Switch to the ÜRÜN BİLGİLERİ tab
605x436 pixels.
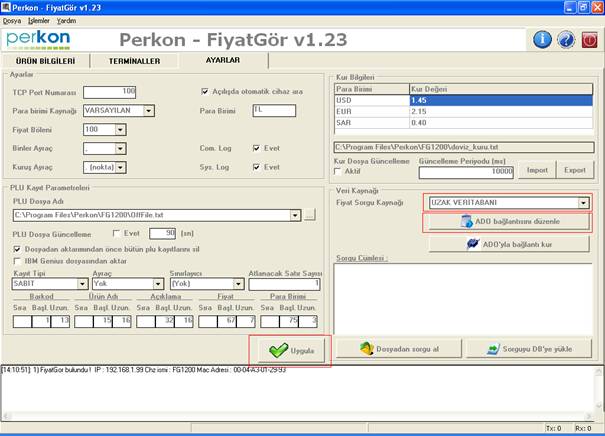tap(46, 61)
